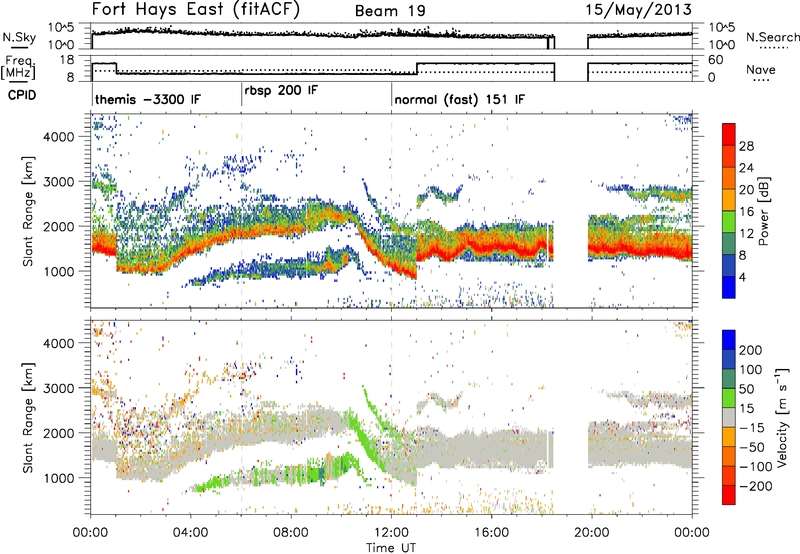Click the 'Velocity [m s-1]' colorbar label
Screen dimensions: 800x554
[x=782, y=417]
